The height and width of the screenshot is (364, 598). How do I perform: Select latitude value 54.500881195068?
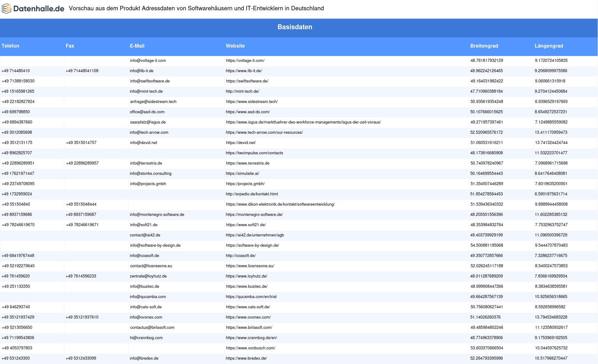pos(487,245)
